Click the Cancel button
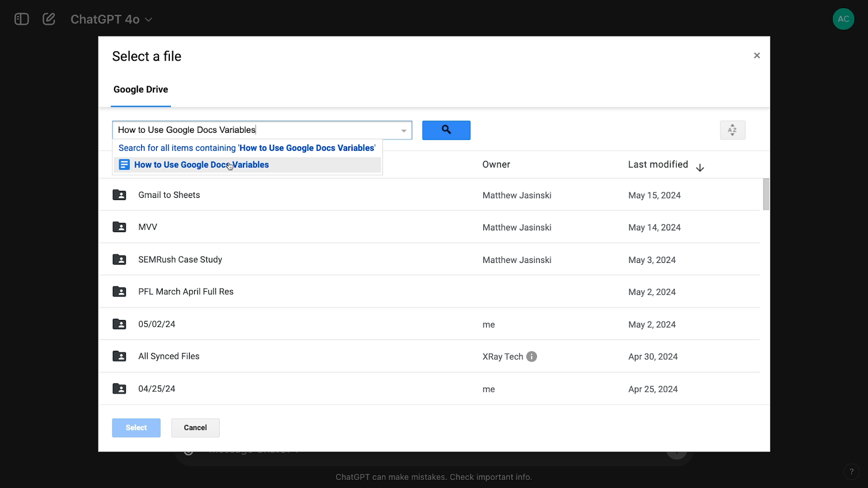Image resolution: width=868 pixels, height=488 pixels. [x=195, y=428]
